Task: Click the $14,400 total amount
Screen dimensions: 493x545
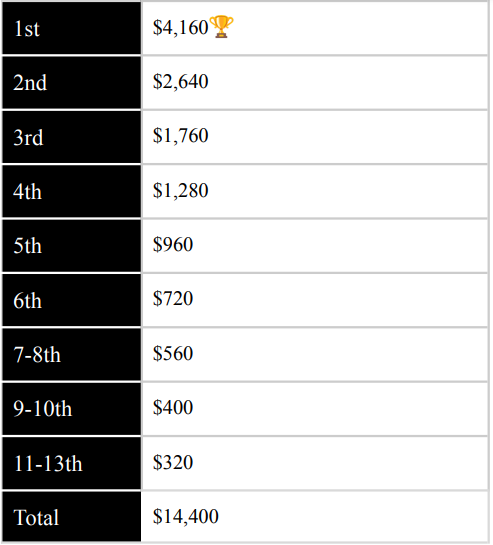Action: tap(186, 516)
